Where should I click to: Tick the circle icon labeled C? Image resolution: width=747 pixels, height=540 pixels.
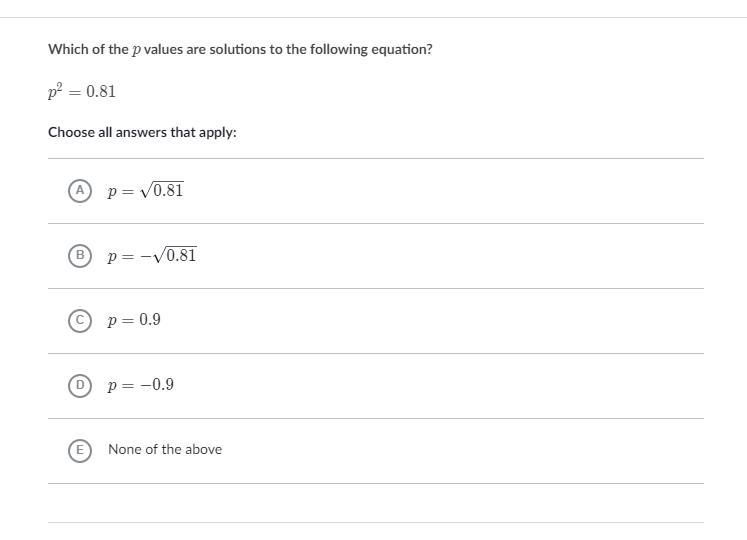(x=80, y=320)
